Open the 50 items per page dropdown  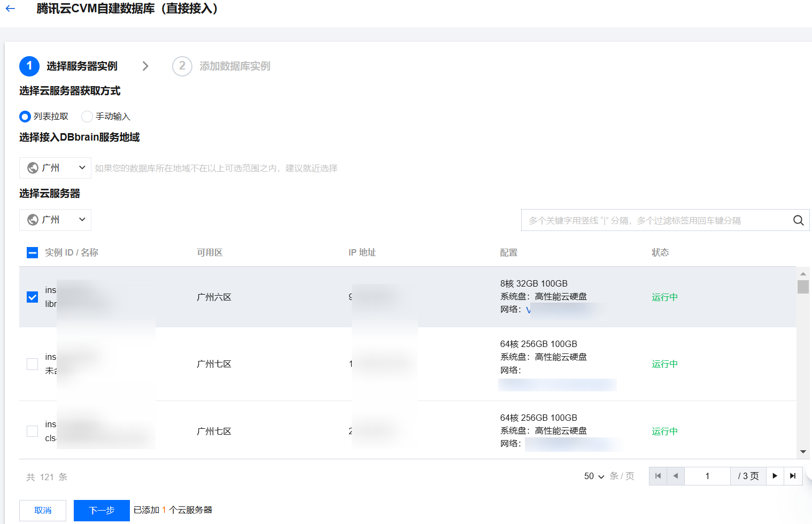pyautogui.click(x=594, y=476)
